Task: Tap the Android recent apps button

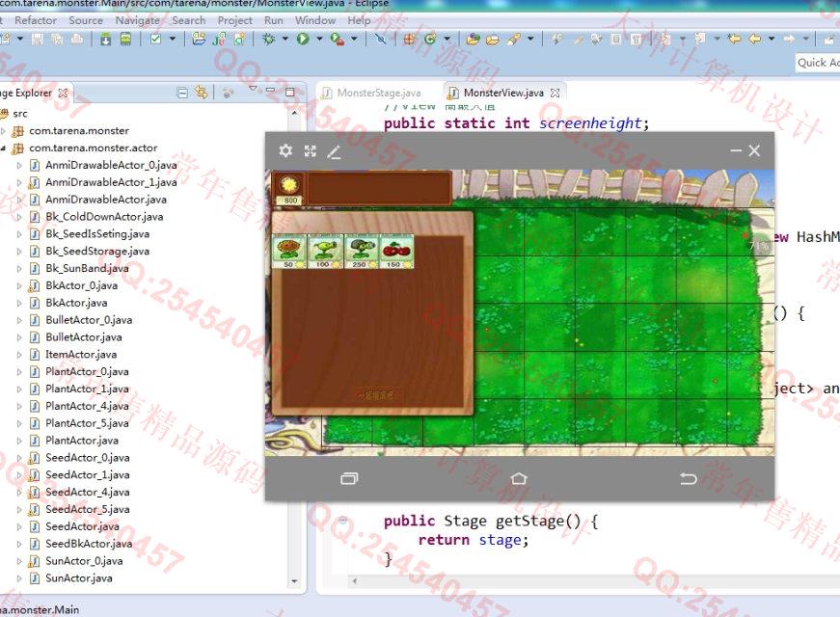Action: [349, 478]
